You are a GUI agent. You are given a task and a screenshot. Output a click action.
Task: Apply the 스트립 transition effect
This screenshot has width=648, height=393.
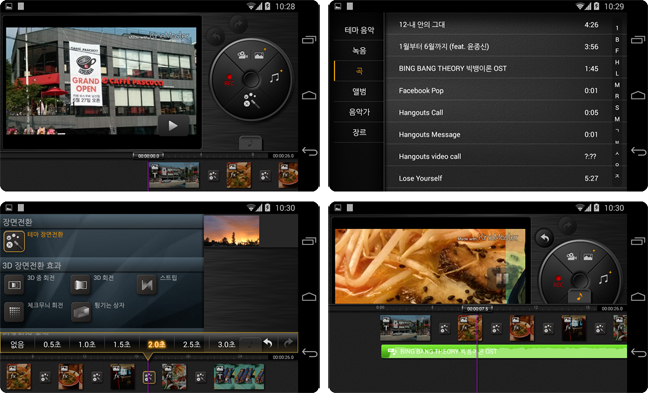coord(147,285)
